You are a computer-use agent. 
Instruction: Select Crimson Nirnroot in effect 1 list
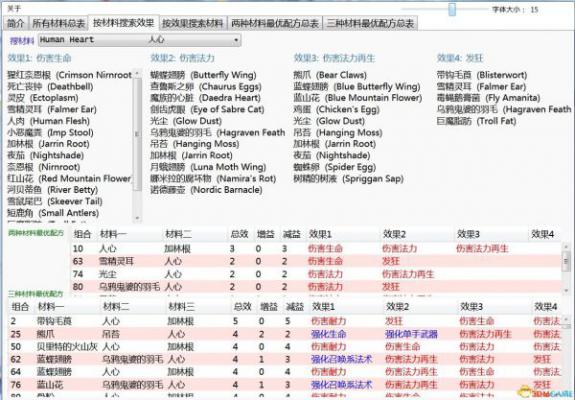70,75
